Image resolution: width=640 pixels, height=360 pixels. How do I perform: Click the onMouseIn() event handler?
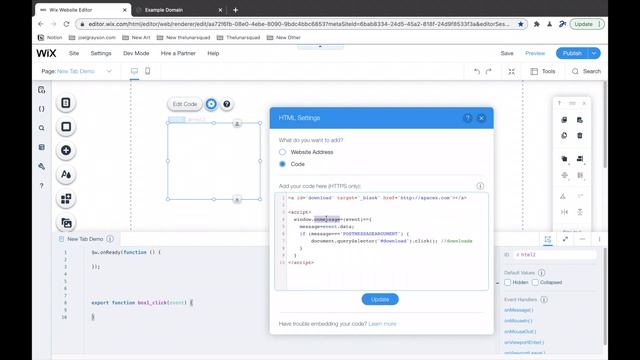(x=518, y=321)
